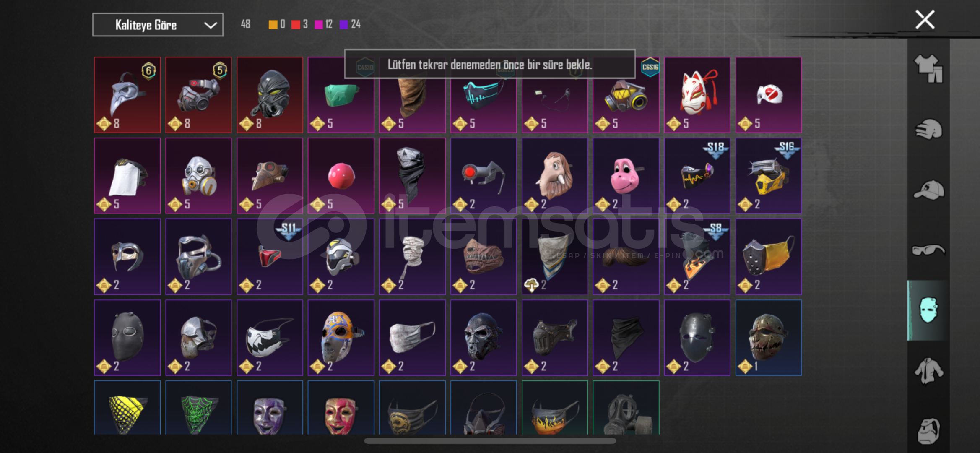Open the jacket category icon
The image size is (980, 453).
(x=928, y=371)
